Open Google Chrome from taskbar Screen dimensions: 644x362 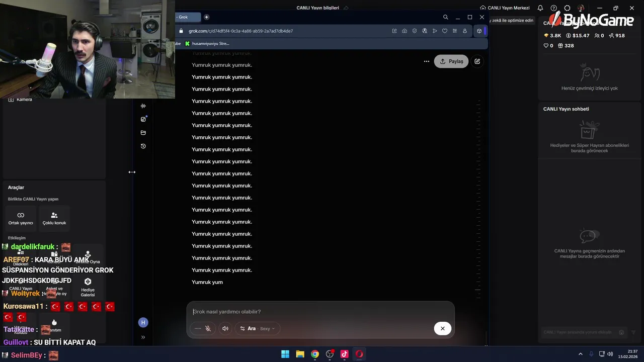[315, 354]
